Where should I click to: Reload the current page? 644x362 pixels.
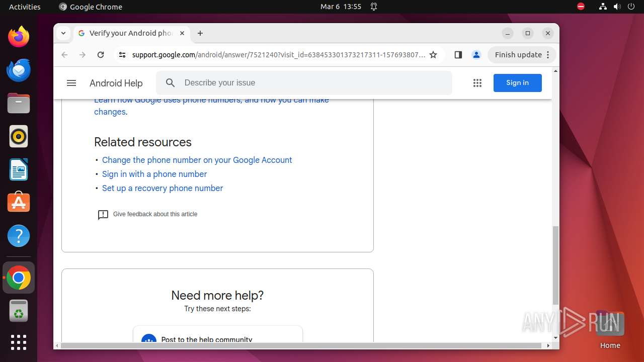[101, 55]
